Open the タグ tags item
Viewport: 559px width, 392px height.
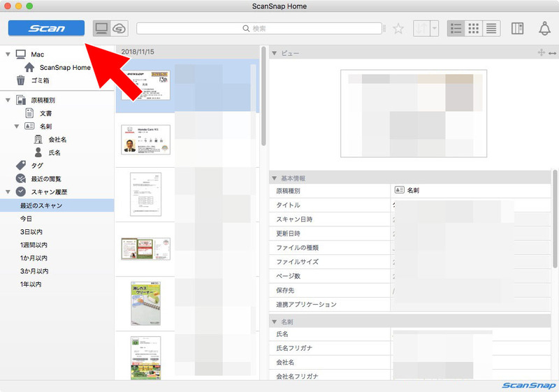click(x=37, y=166)
